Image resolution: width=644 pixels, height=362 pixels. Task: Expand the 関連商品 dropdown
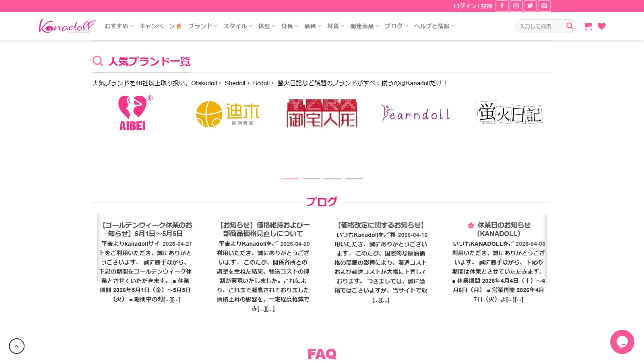pyautogui.click(x=365, y=26)
